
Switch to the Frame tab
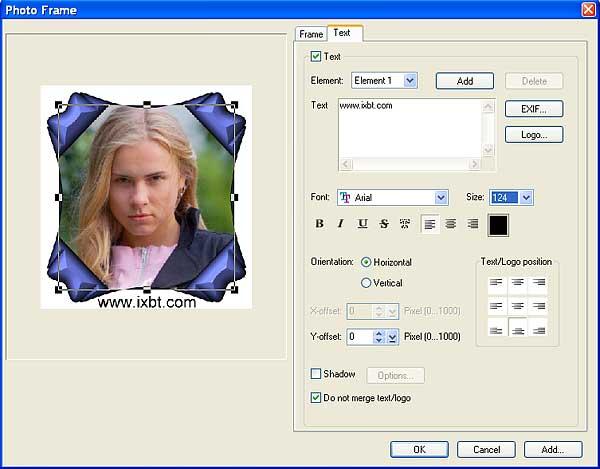click(311, 34)
